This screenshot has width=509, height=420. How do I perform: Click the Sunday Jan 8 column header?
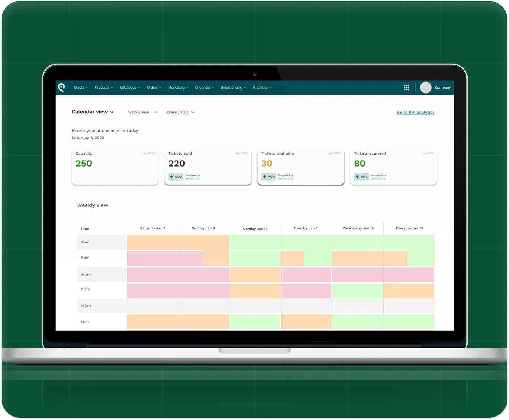[203, 228]
